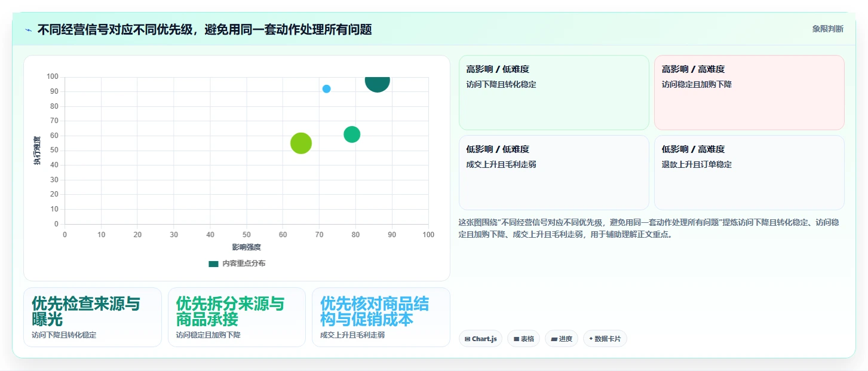Click the 数据卡片 tag chip
This screenshot has width=868, height=371.
[x=605, y=339]
